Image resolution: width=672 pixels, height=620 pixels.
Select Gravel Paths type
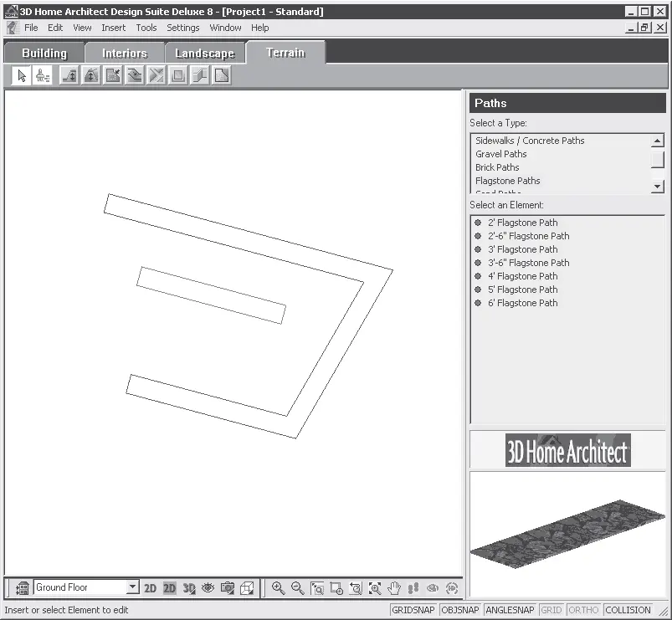coord(501,154)
